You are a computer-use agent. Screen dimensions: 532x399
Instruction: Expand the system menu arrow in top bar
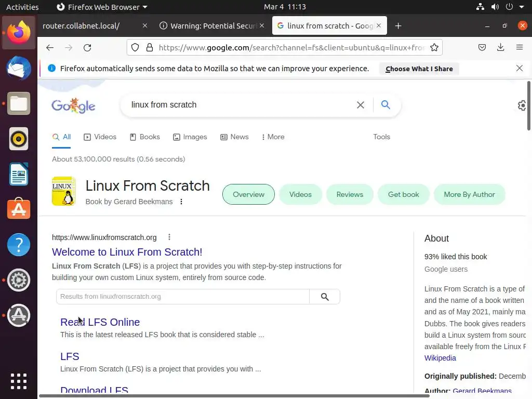[x=522, y=7]
